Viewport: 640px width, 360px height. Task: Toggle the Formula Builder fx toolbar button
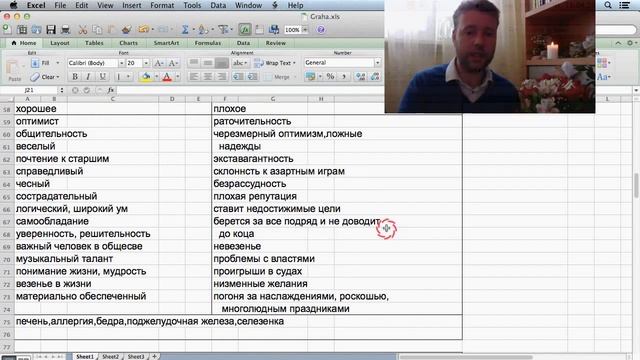coord(244,29)
